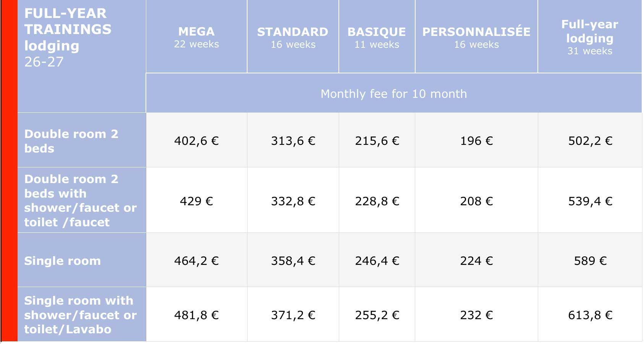Screen dimensions: 644x344
Task: Select the 429 € price cell
Action: pos(196,201)
